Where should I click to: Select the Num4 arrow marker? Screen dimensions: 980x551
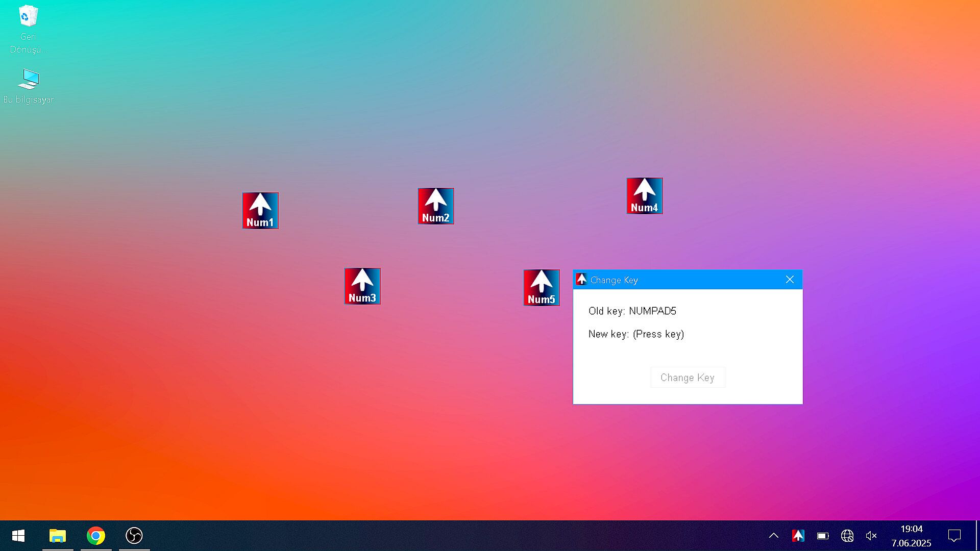point(645,196)
